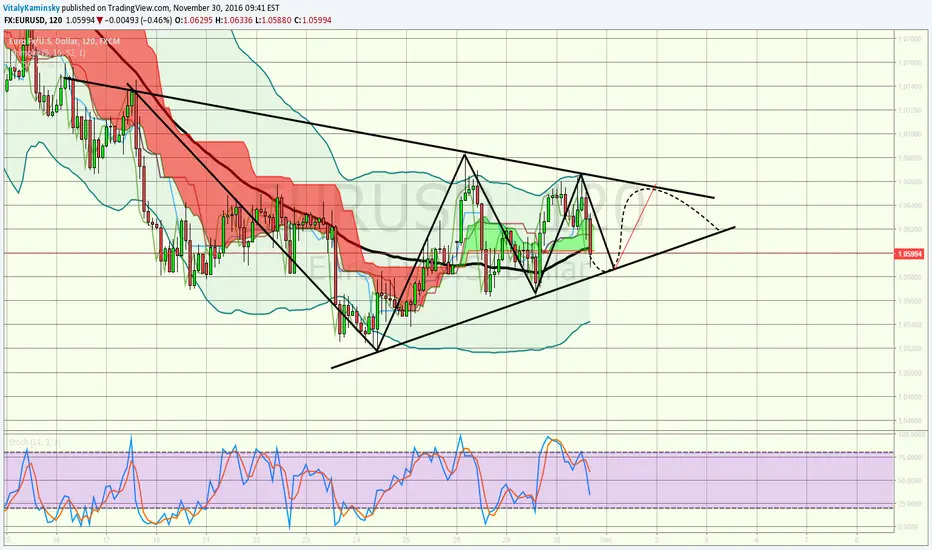This screenshot has width=932, height=550.
Task: Click the 1.07800 price axis label
Action: tap(910, 39)
